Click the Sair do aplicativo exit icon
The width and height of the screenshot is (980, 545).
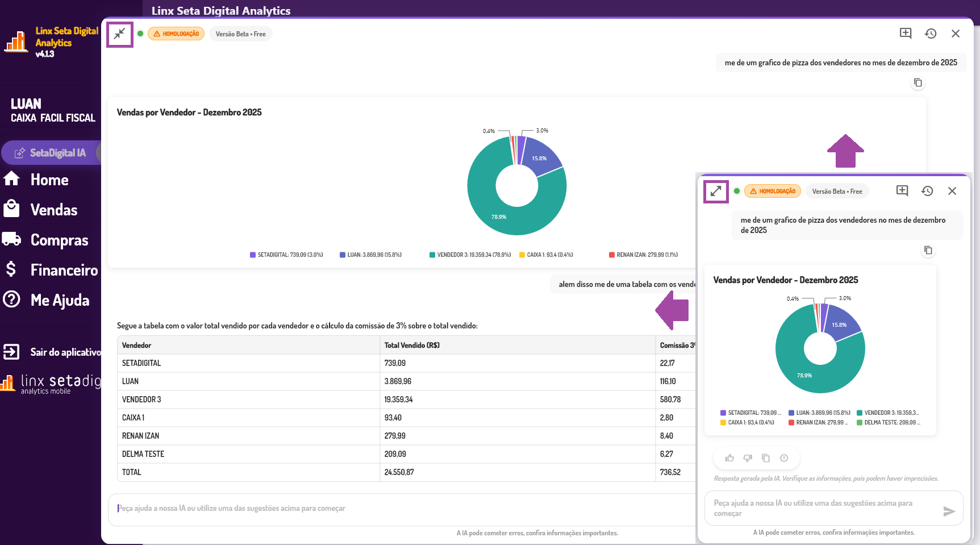tap(11, 352)
